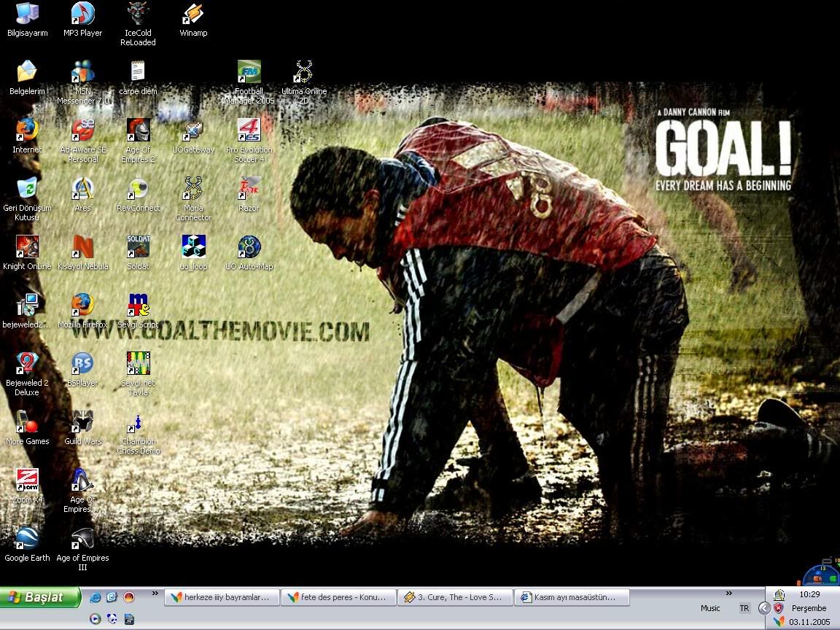Select the IceCold ReLoaded icon

[138, 24]
